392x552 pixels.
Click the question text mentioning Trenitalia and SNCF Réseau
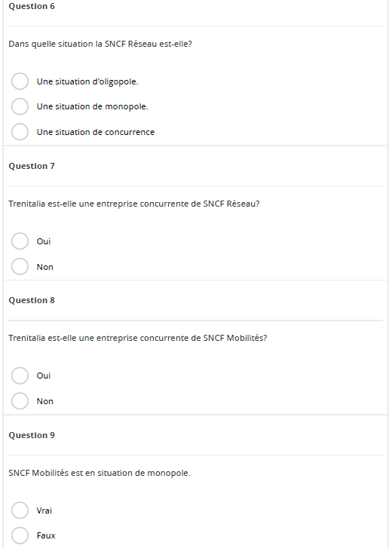coord(134,204)
